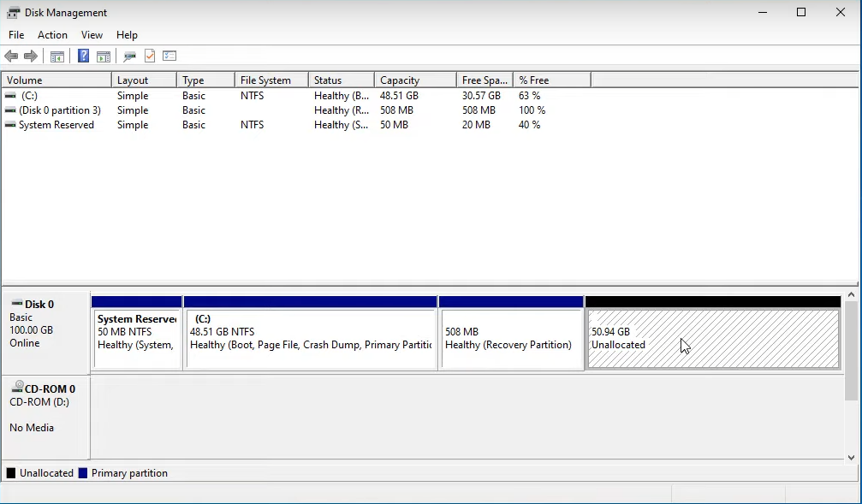Click the Back arrow toolbar icon

click(x=11, y=56)
